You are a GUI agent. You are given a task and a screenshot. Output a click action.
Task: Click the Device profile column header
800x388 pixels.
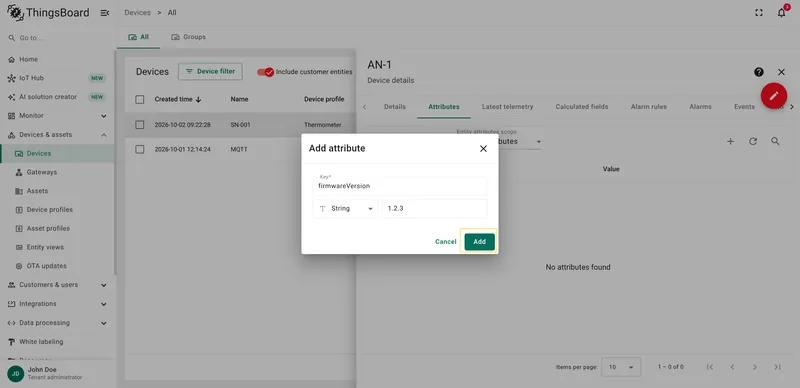324,100
